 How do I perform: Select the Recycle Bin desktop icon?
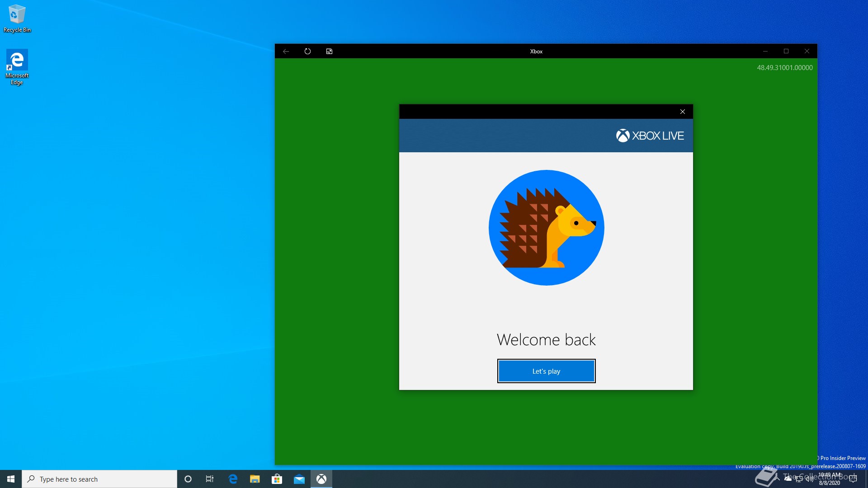click(x=17, y=18)
